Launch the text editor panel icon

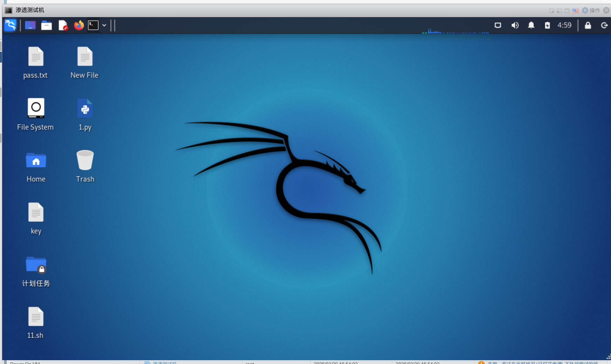pyautogui.click(x=63, y=25)
